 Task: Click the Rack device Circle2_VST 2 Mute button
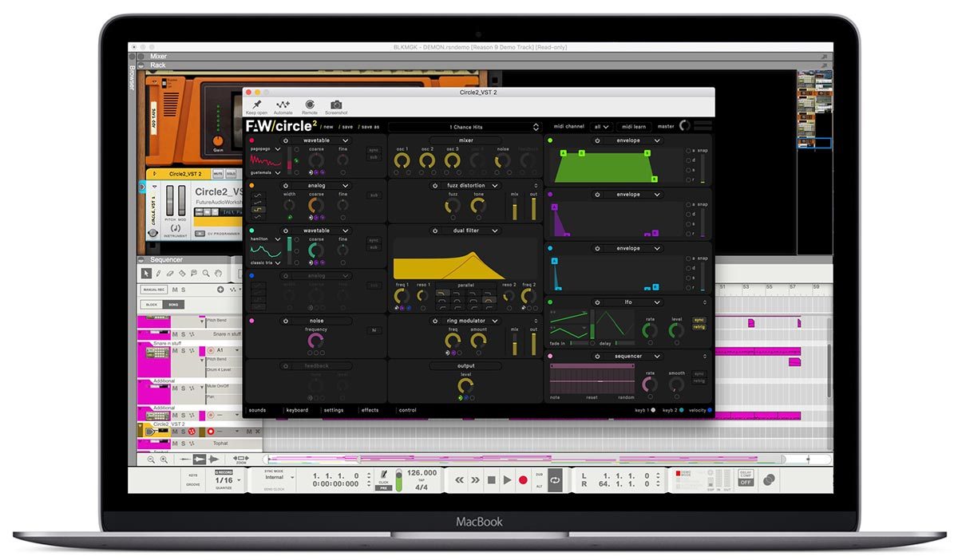(218, 173)
